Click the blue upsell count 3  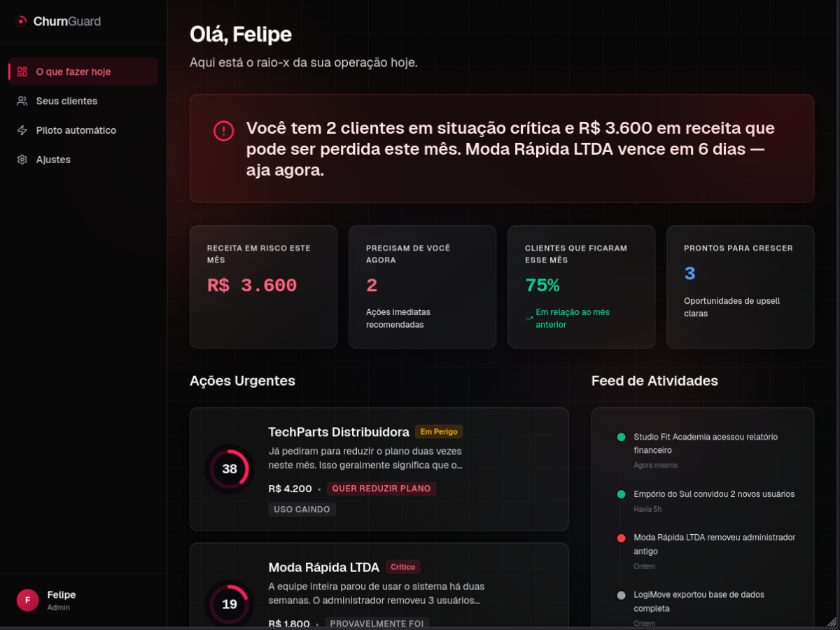689,274
